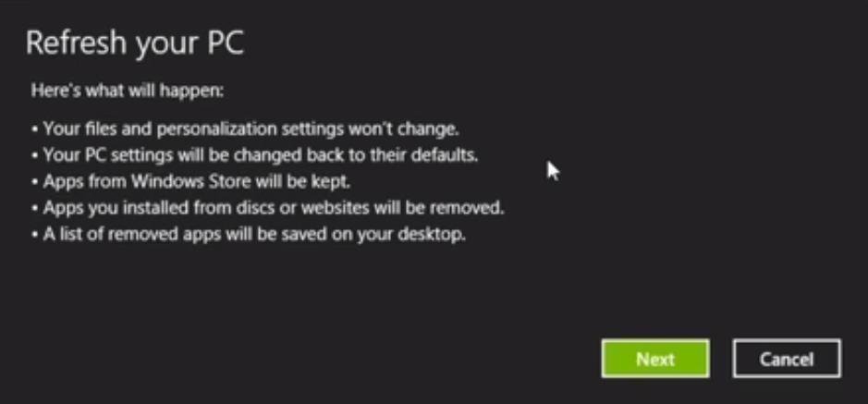Click the "Here's what will happen:" text

click(128, 91)
